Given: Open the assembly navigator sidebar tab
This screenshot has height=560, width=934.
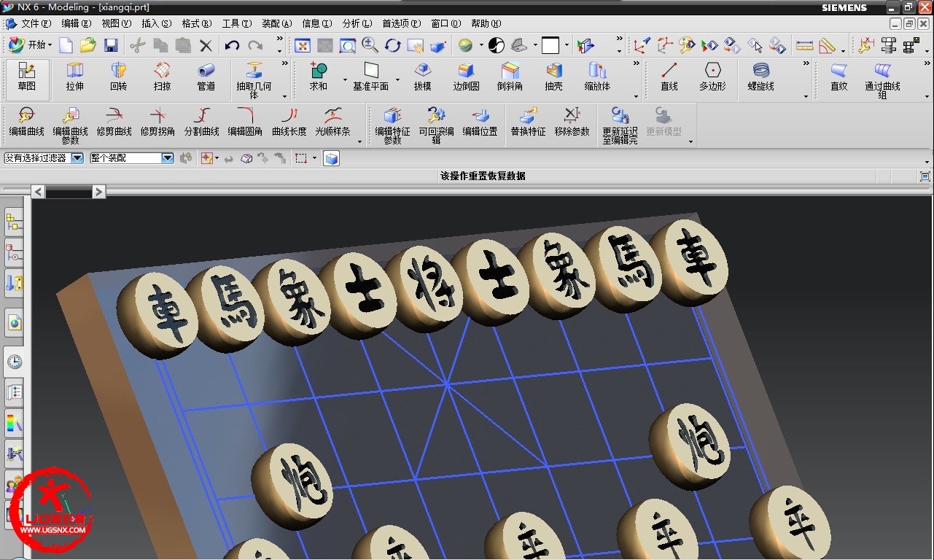Looking at the screenshot, I should [15, 222].
